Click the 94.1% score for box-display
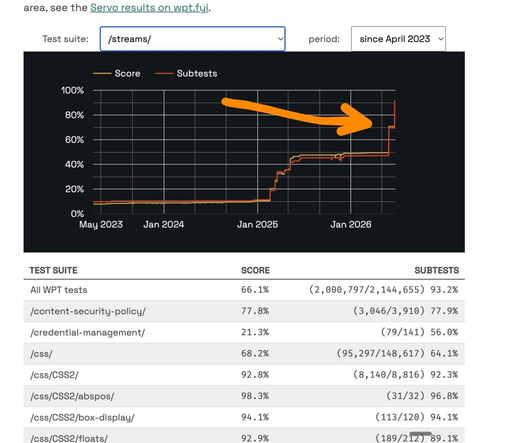Viewport: 520px width, 443px height. tap(255, 418)
